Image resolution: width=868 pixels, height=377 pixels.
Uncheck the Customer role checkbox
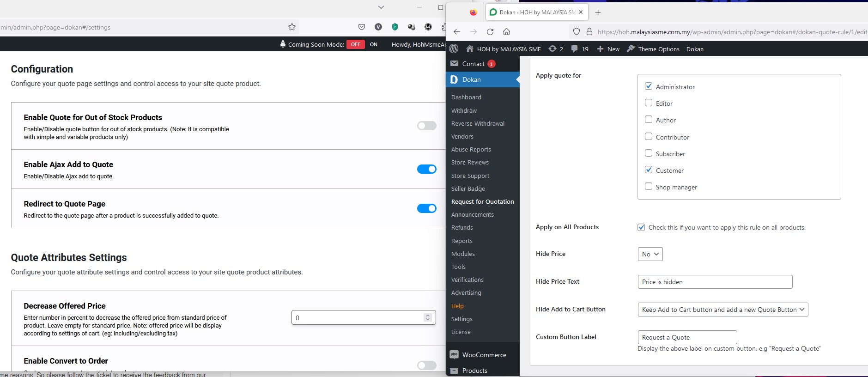(x=649, y=170)
